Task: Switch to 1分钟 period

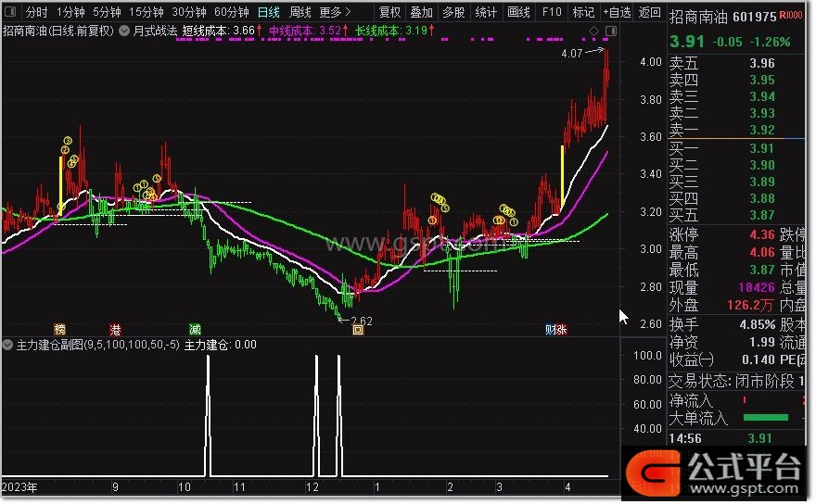Action: coord(70,11)
